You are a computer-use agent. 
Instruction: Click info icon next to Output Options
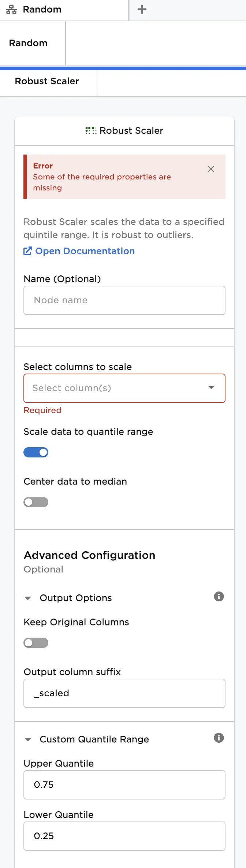(x=219, y=596)
